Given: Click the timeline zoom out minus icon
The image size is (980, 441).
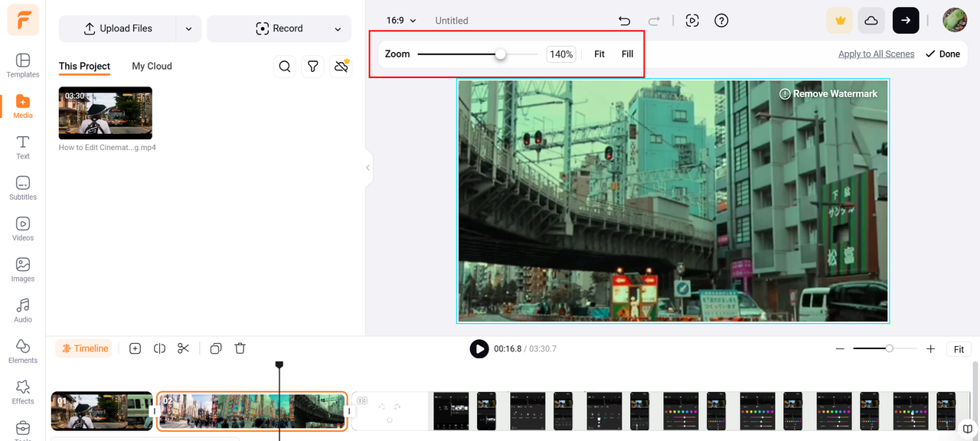Looking at the screenshot, I should click(x=840, y=349).
